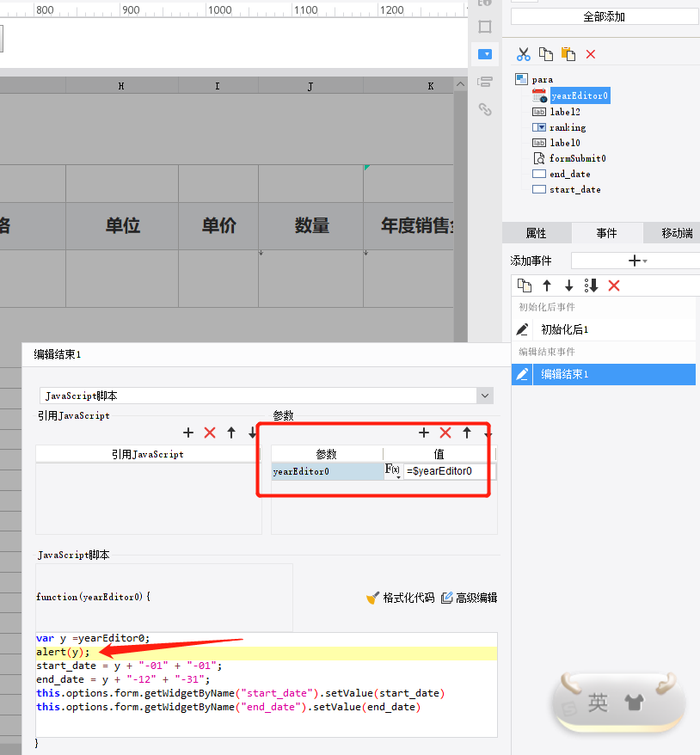Select formSubmit0 in widget tree
The width and height of the screenshot is (700, 755).
click(x=578, y=158)
